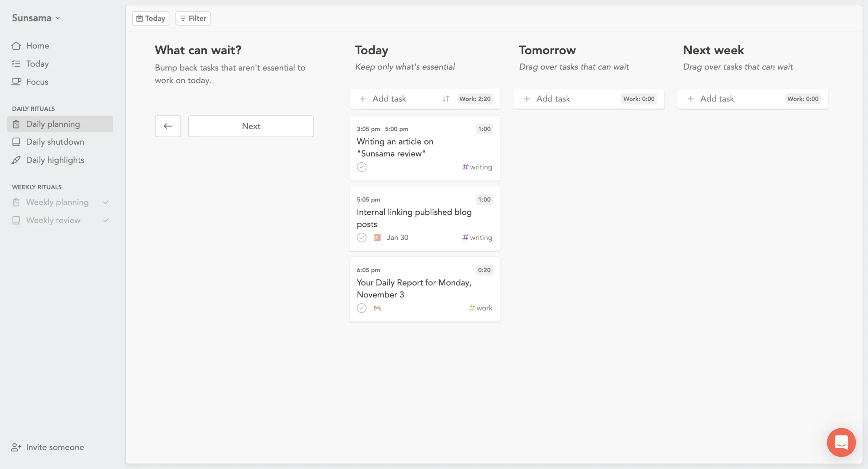Click the sort arrows in Today column

(x=446, y=99)
